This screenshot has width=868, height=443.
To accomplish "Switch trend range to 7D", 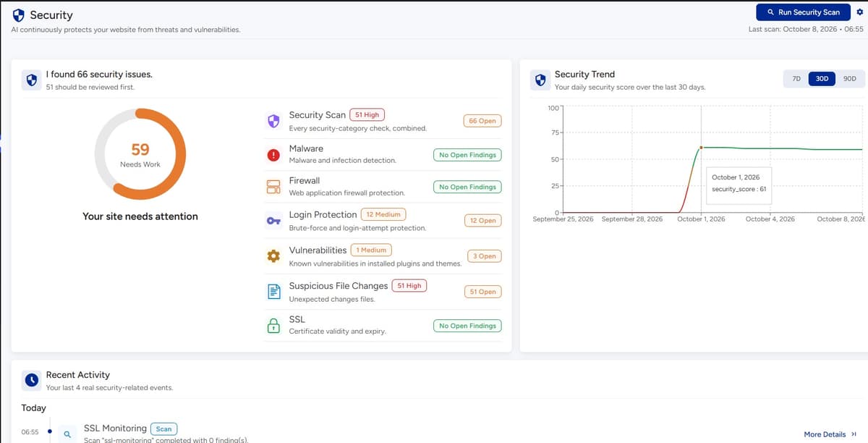I will point(796,78).
